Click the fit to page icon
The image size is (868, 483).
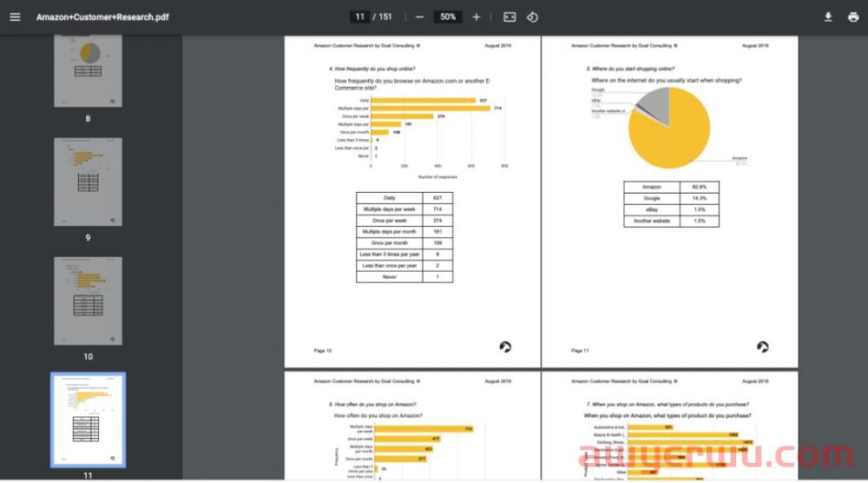510,17
